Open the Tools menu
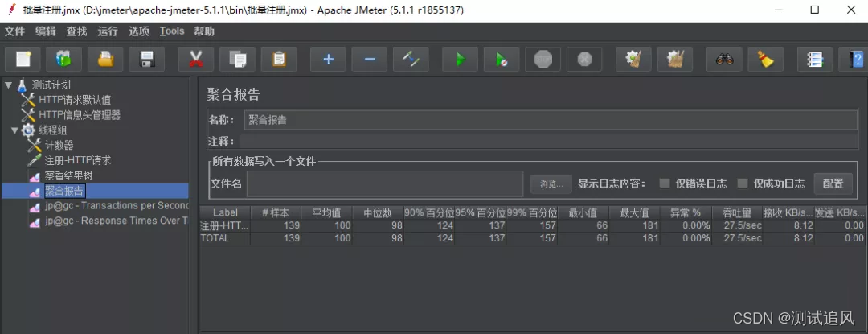The image size is (868, 334). tap(172, 31)
